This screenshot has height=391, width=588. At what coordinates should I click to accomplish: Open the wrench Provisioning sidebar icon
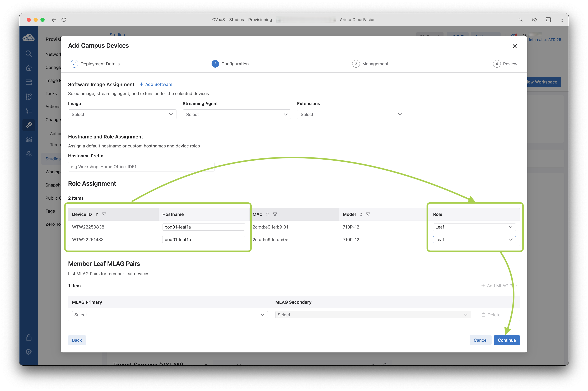click(29, 125)
